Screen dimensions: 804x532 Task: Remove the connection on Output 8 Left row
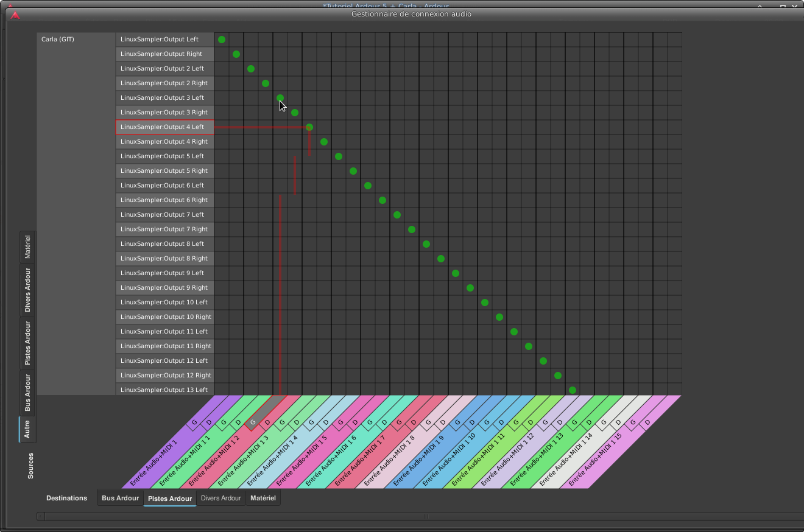pos(426,244)
